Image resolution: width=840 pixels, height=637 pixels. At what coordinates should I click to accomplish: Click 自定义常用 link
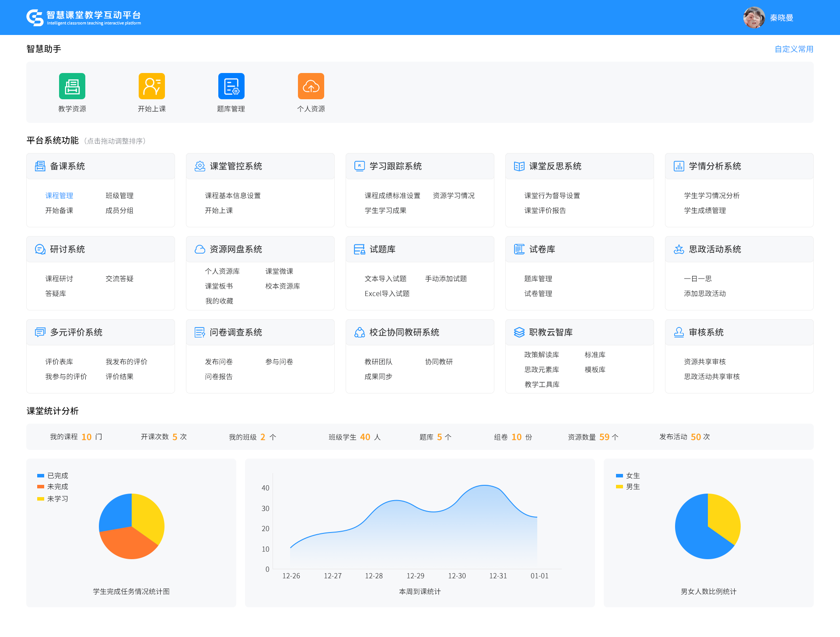(x=794, y=49)
